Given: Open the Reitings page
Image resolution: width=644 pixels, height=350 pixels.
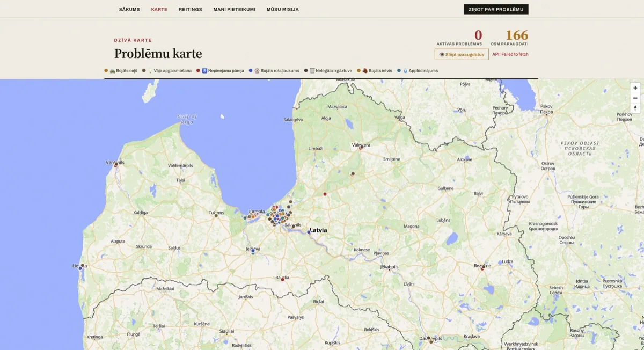Looking at the screenshot, I should point(191,9).
